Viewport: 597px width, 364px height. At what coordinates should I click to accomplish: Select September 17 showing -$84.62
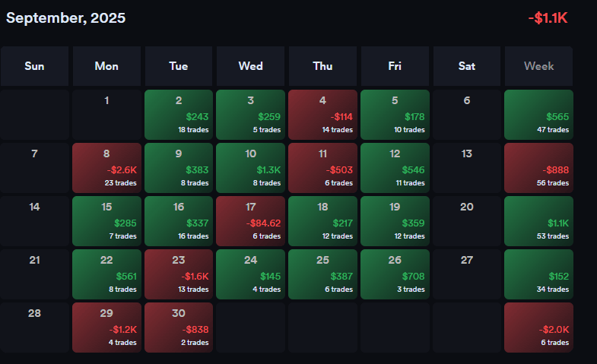tap(251, 221)
